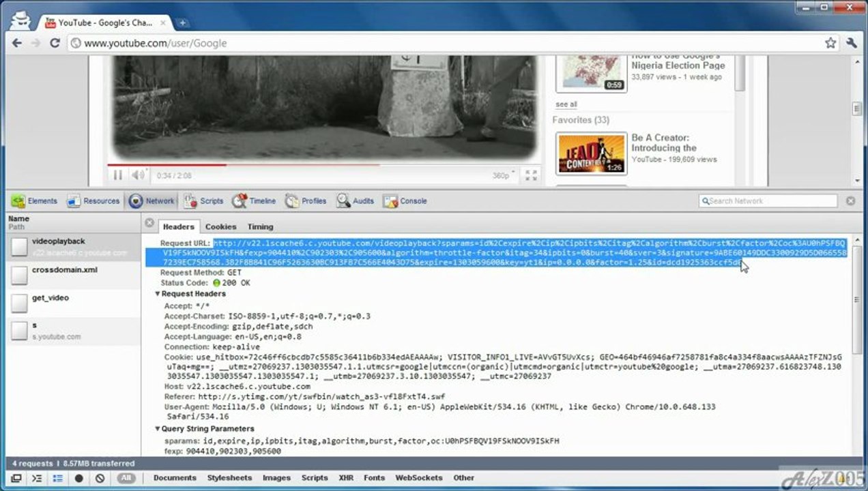Filter network by Scripts
This screenshot has width=868, height=491.
pos(315,478)
